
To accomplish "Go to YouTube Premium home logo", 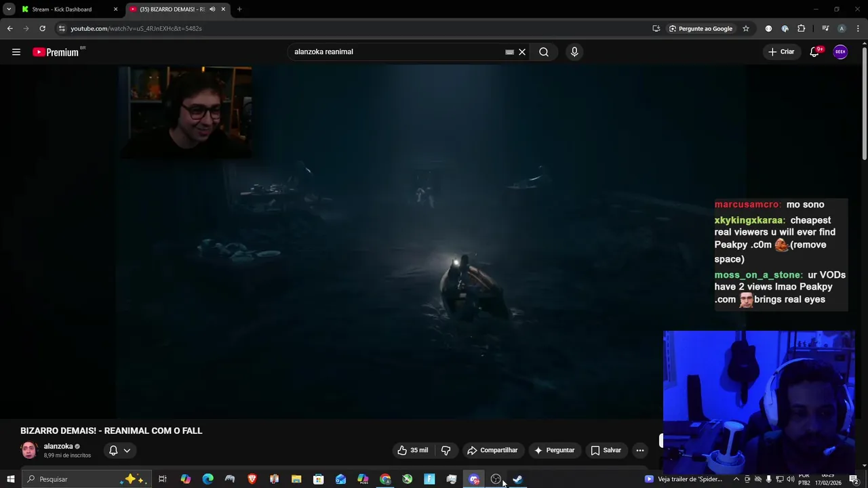I will pyautogui.click(x=57, y=52).
